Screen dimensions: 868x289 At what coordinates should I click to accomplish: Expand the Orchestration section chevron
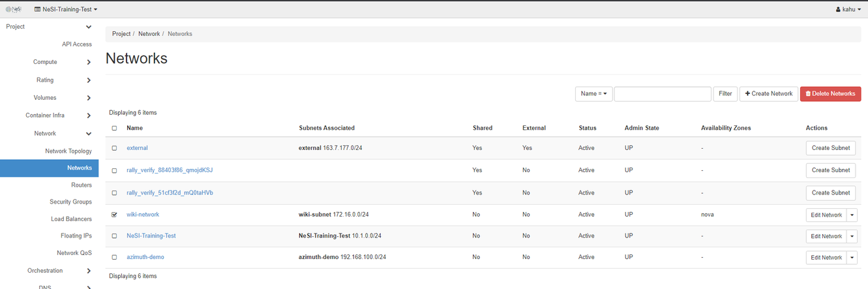click(89, 271)
